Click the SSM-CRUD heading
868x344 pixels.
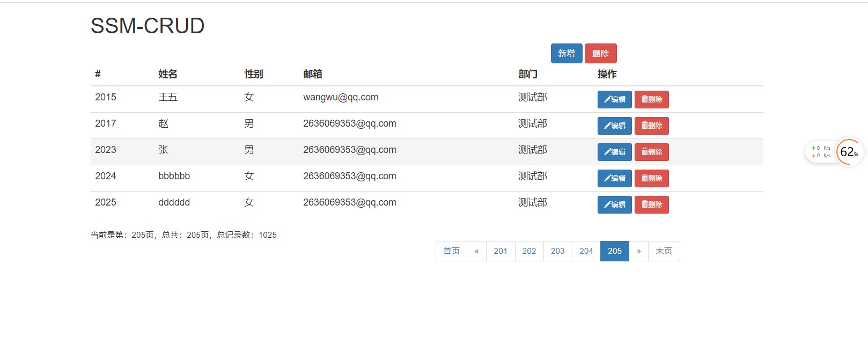(x=148, y=26)
